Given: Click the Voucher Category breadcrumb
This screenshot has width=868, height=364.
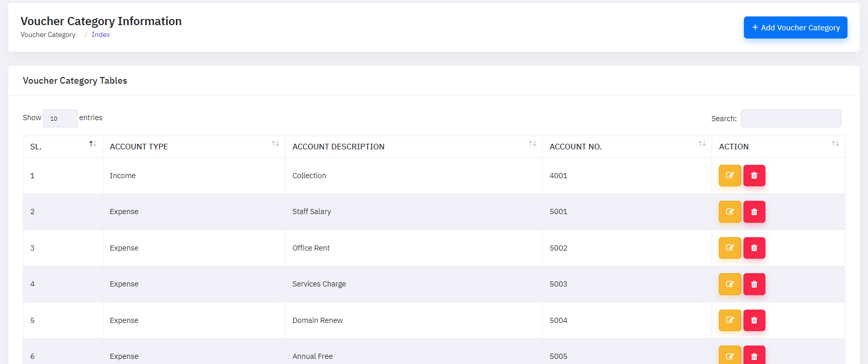Looking at the screenshot, I should [x=48, y=35].
